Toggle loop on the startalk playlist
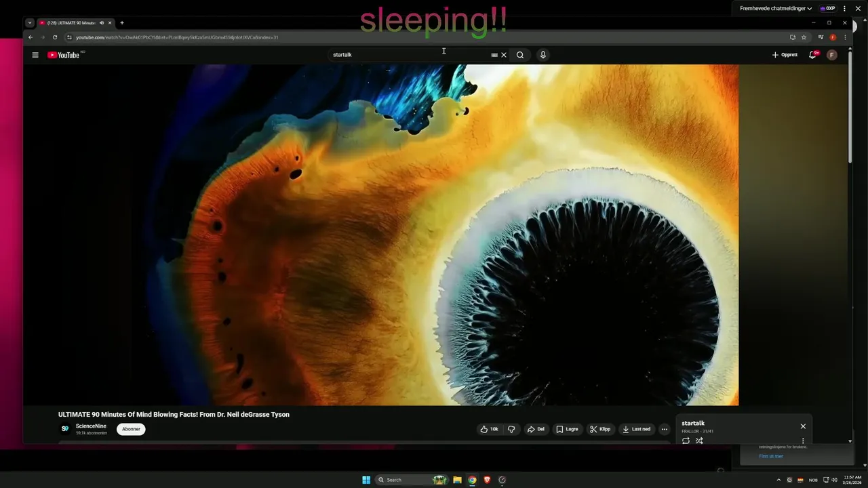 coord(686,441)
